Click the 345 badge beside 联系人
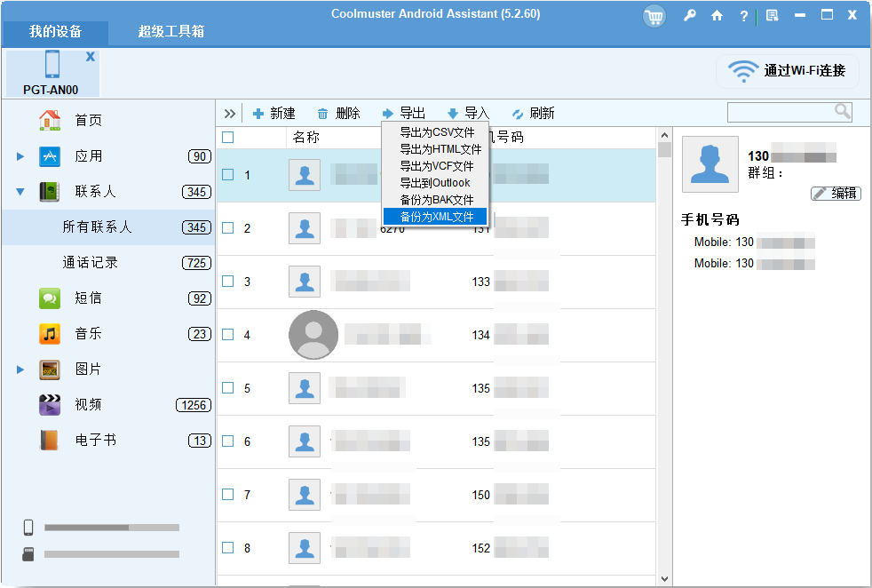The height and width of the screenshot is (588, 872). [197, 192]
